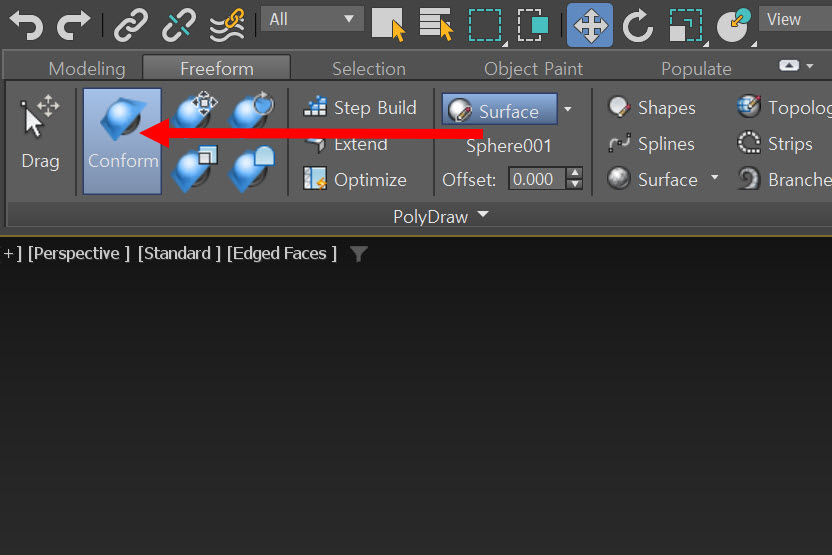
Task: Select the Splines draw tool
Action: [651, 144]
